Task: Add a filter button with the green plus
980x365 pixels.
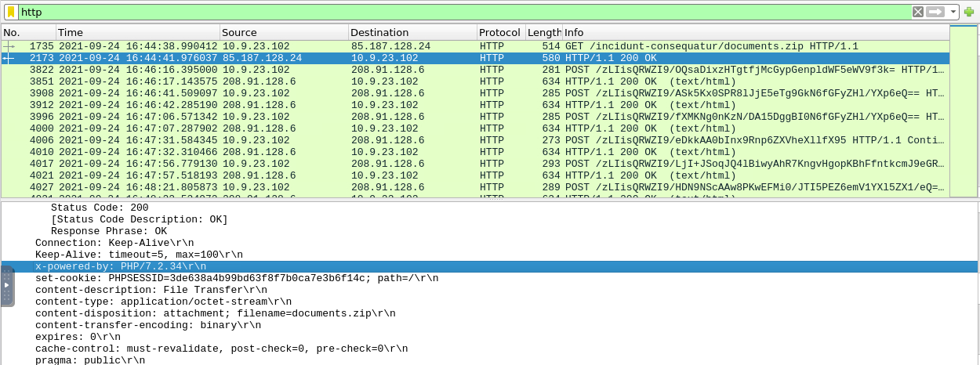Action: pos(969,12)
